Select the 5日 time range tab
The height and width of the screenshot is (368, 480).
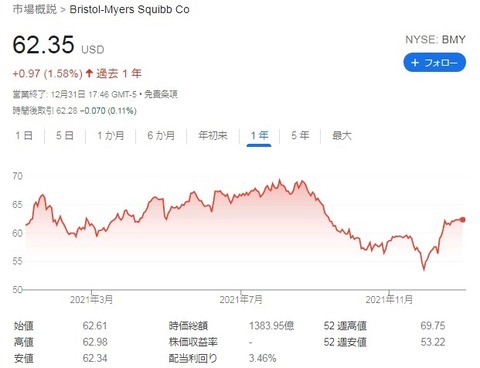[65, 136]
